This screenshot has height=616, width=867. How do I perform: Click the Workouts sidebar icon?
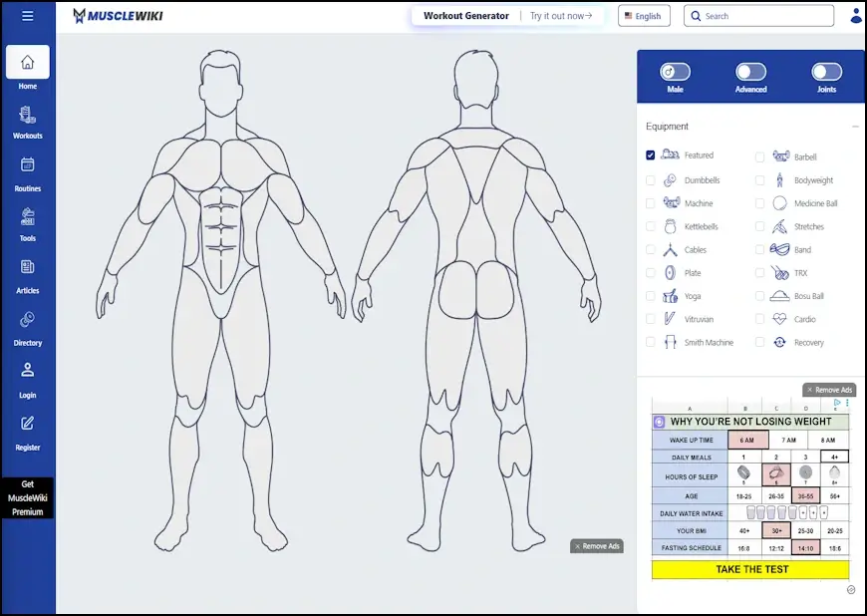[x=27, y=116]
